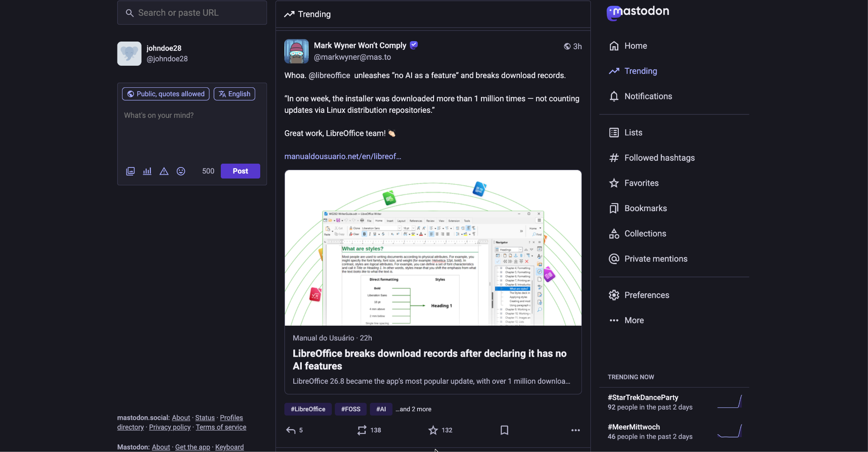868x452 pixels.
Task: Open the Status link in footer
Action: click(x=205, y=418)
